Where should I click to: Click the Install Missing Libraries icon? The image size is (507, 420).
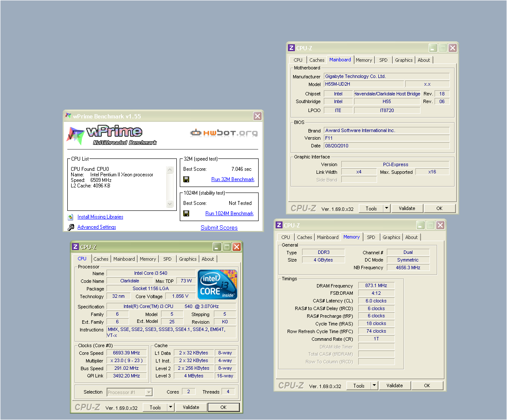coord(71,217)
